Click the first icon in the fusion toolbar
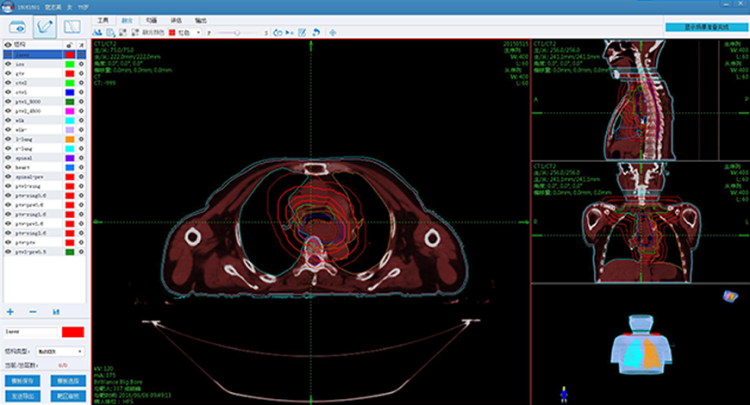750x405 pixels. 98,32
